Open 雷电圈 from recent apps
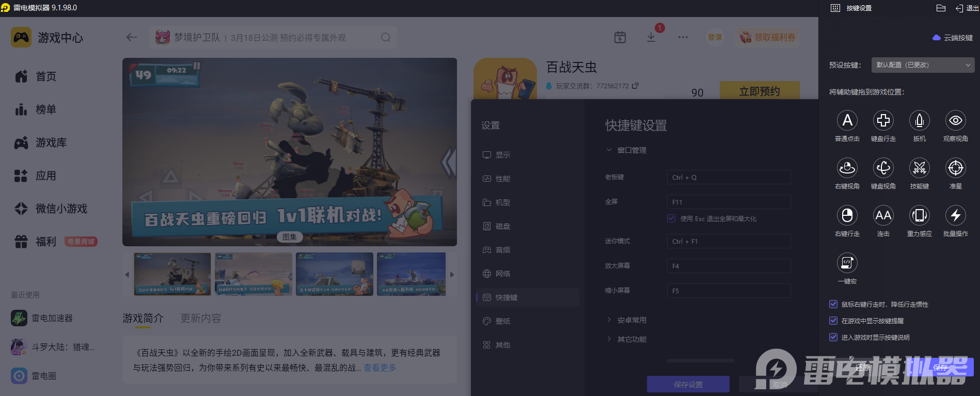980x396 pixels. pyautogui.click(x=34, y=376)
